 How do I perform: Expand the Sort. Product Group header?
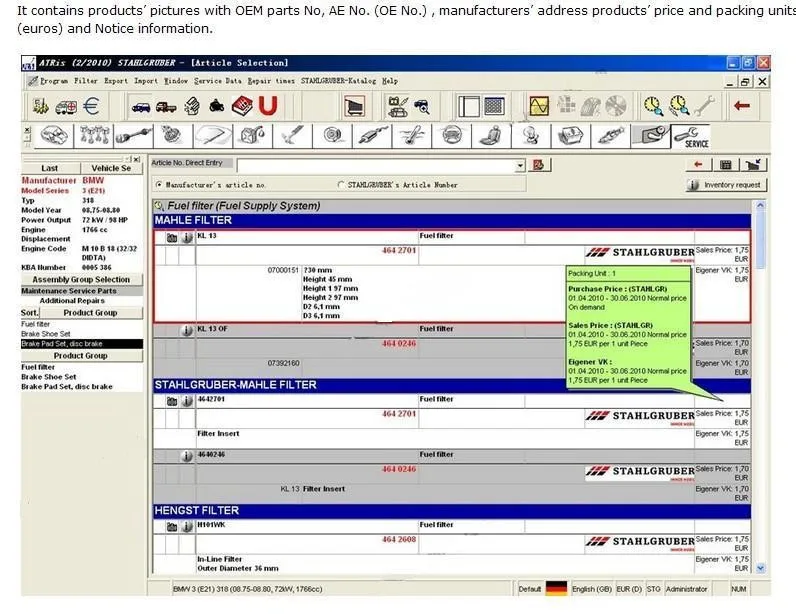[90, 313]
